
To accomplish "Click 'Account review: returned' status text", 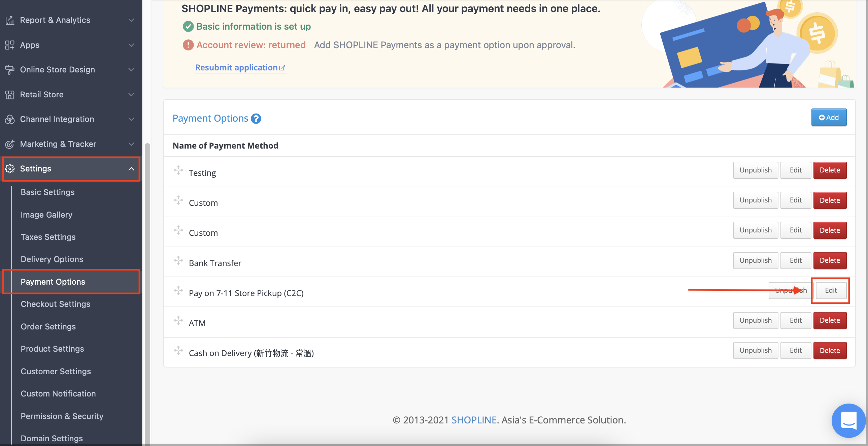I will click(251, 45).
